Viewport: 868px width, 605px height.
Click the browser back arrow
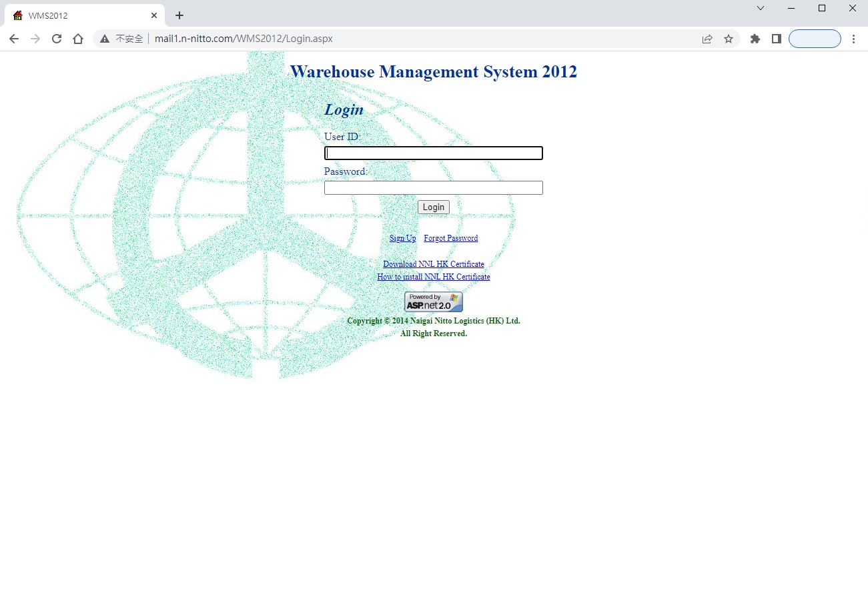tap(14, 39)
